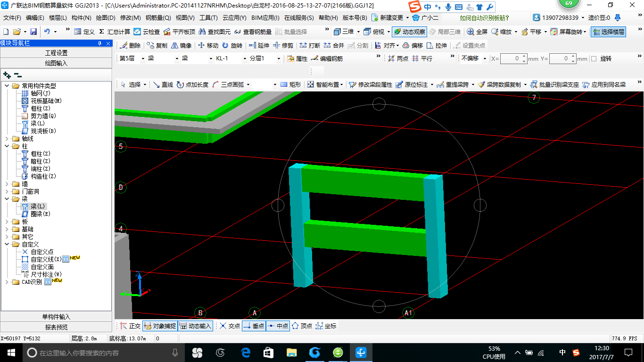
Task: Run 云检查 cloud check
Action: pyautogui.click(x=147, y=32)
